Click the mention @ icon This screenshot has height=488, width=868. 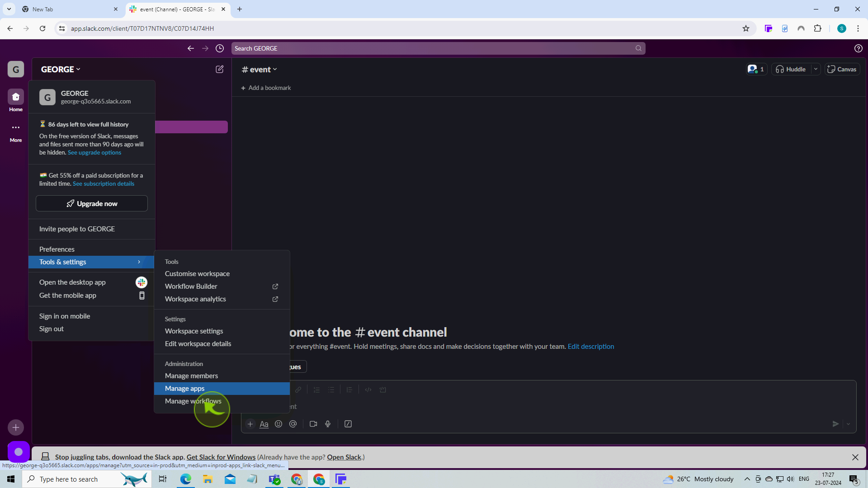click(x=293, y=424)
